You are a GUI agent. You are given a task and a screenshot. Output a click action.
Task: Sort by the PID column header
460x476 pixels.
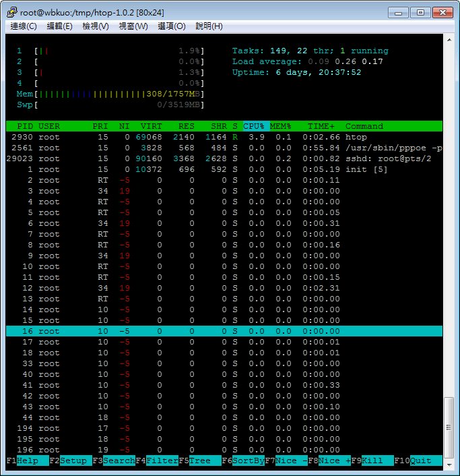click(x=25, y=126)
